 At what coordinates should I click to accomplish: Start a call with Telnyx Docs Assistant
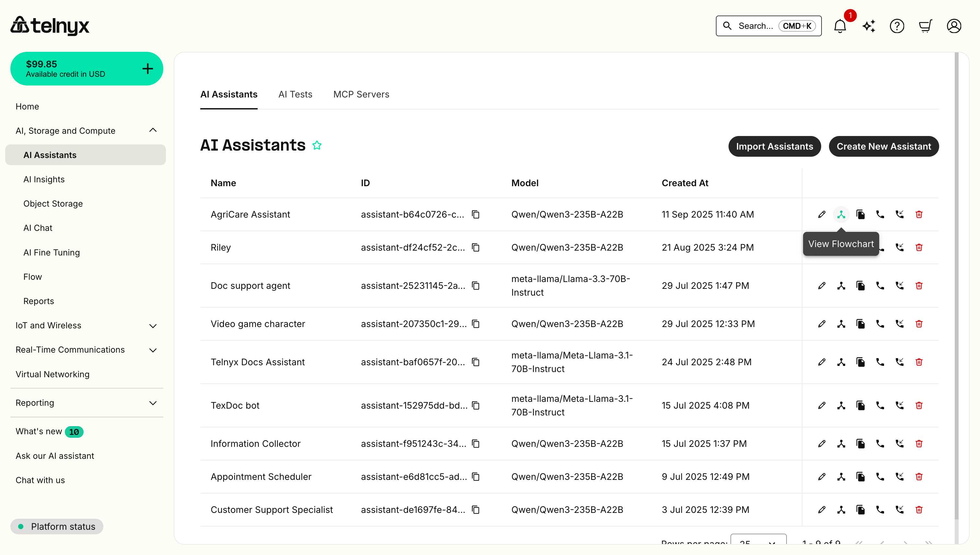pyautogui.click(x=881, y=362)
